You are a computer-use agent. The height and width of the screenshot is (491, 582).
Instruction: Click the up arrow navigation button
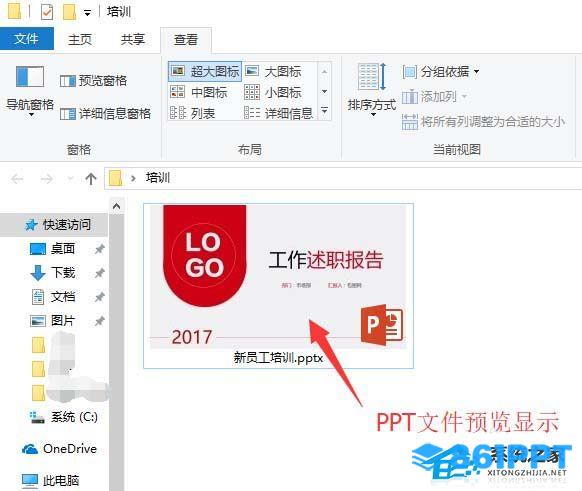click(91, 179)
